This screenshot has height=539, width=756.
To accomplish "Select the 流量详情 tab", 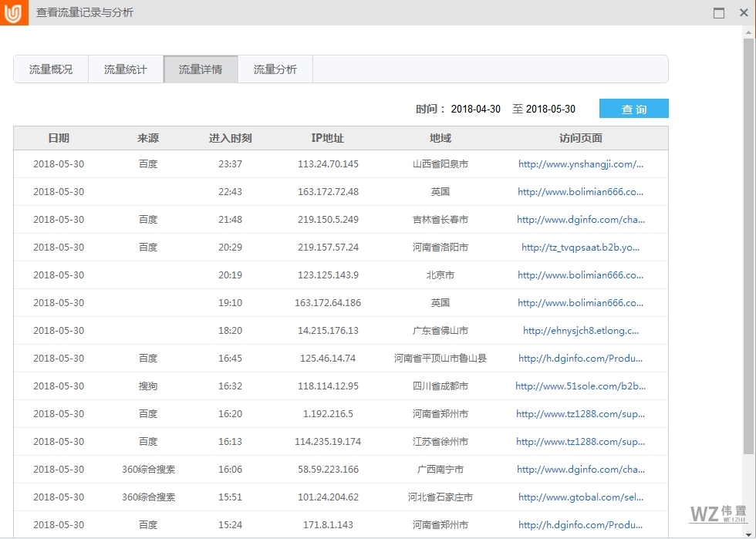I will (x=200, y=69).
